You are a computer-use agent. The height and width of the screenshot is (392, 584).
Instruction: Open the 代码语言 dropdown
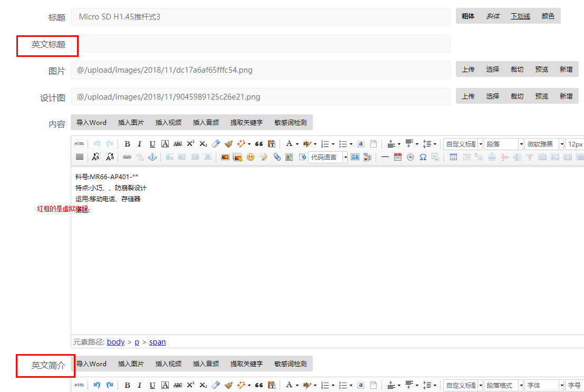[328, 158]
